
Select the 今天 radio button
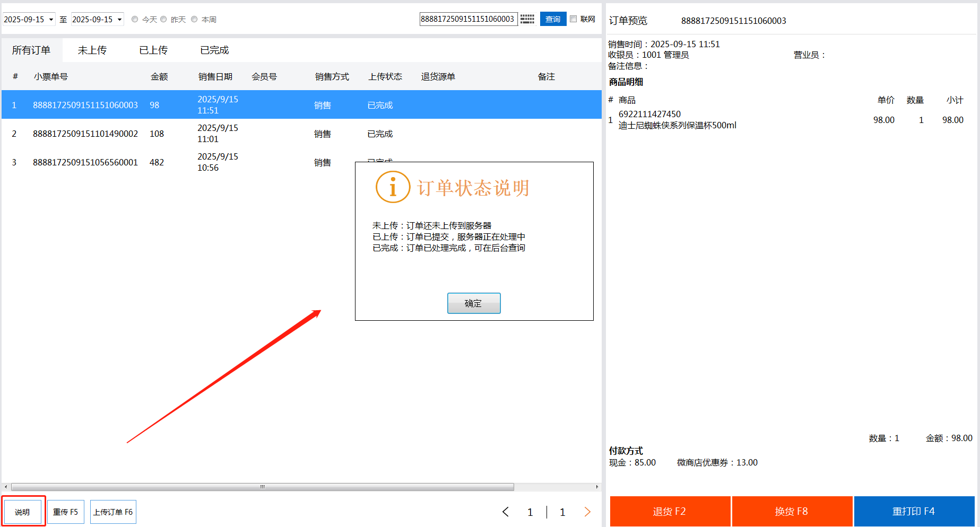(135, 20)
